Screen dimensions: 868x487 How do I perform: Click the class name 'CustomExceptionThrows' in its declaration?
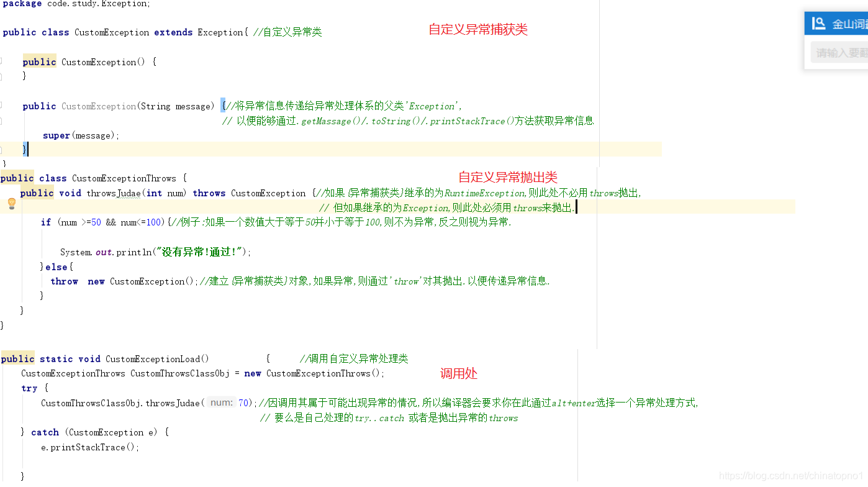point(124,178)
